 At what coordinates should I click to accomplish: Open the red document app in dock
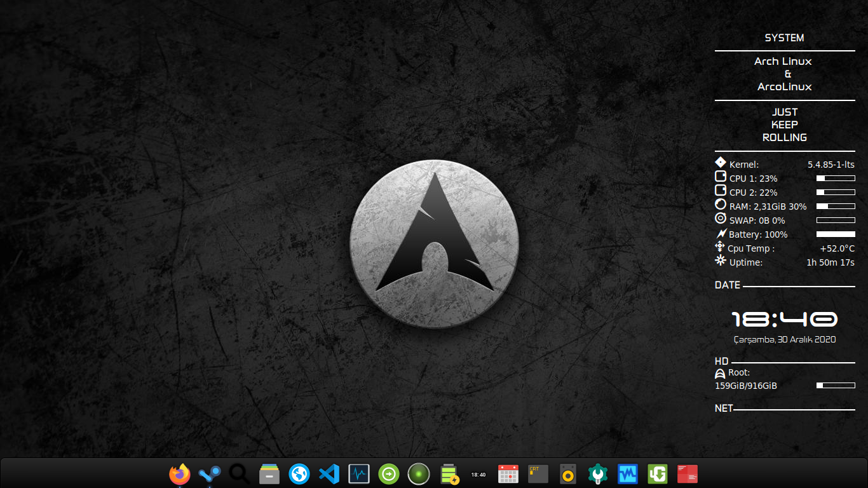[x=688, y=474]
